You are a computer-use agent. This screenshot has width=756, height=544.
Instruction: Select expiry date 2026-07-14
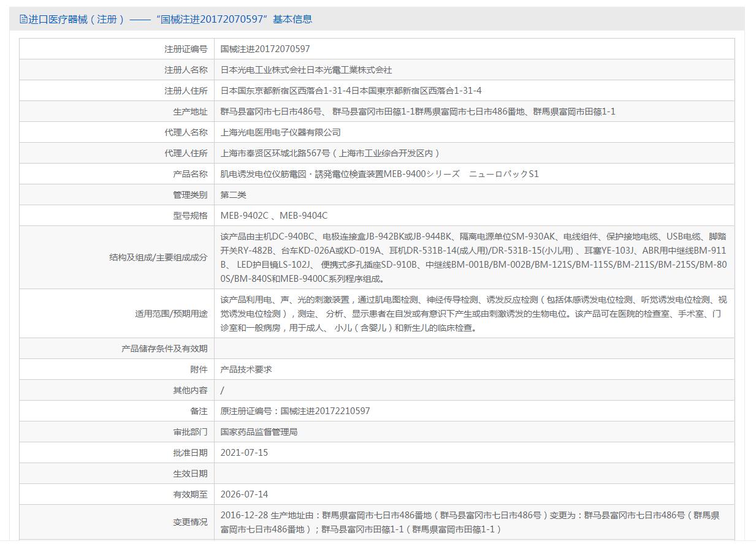tap(244, 494)
